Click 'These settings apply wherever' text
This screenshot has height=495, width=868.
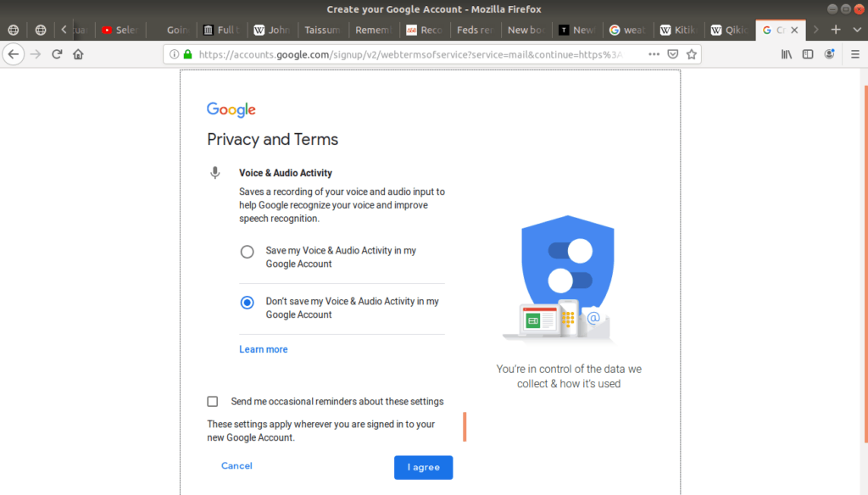[x=321, y=431]
